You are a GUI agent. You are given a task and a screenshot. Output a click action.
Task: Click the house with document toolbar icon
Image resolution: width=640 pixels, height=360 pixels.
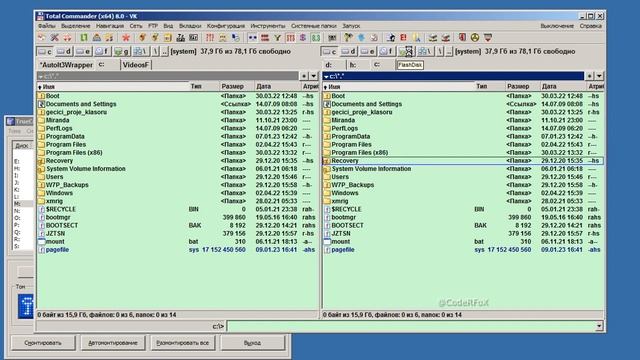pos(391,38)
